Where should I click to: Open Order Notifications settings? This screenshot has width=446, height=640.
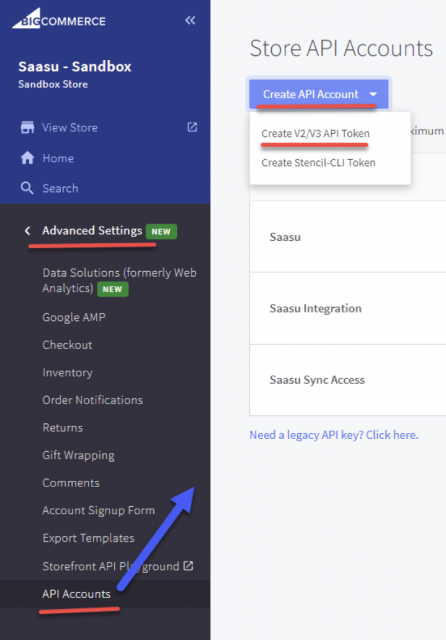coord(93,400)
